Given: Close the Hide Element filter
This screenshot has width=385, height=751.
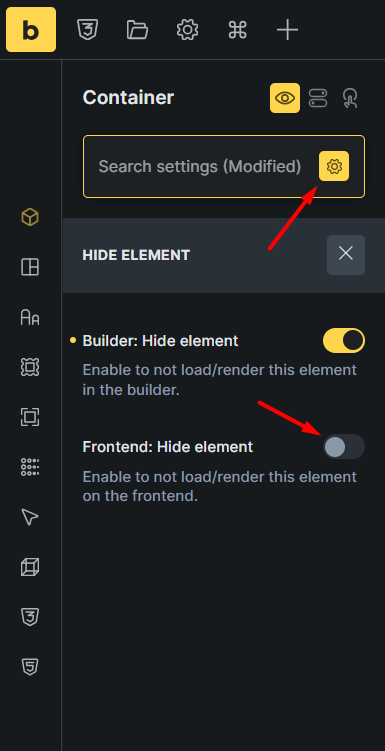Looking at the screenshot, I should tap(346, 255).
